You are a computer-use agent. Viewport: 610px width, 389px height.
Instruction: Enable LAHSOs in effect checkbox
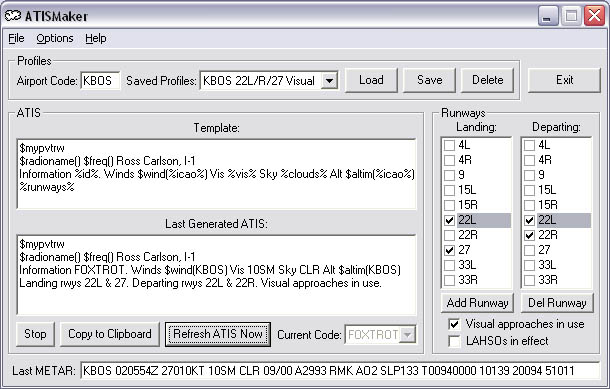coord(454,341)
